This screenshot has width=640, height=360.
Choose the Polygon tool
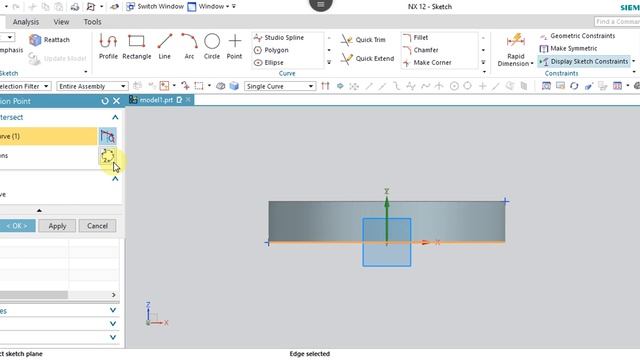[x=271, y=50]
